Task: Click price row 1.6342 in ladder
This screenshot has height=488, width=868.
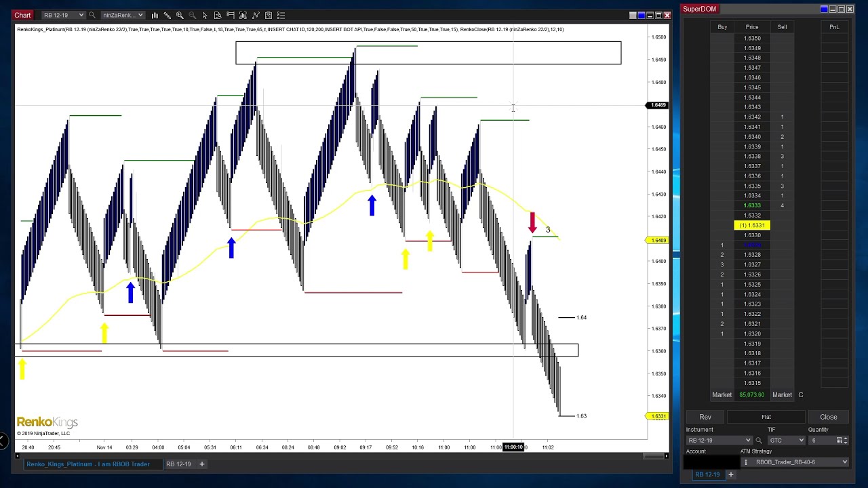Action: (752, 117)
